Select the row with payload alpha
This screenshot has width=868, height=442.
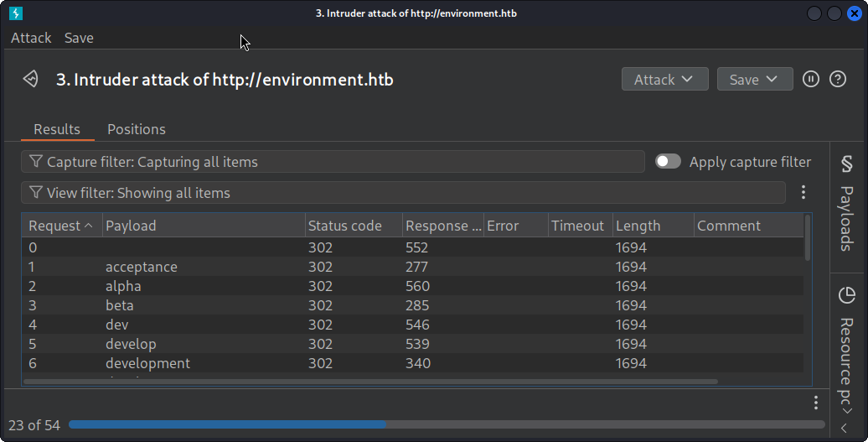(x=413, y=286)
